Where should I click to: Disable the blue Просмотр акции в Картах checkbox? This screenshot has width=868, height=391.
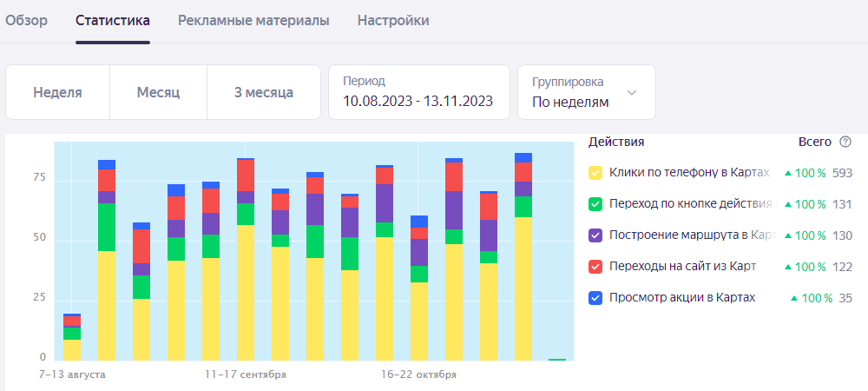point(595,298)
